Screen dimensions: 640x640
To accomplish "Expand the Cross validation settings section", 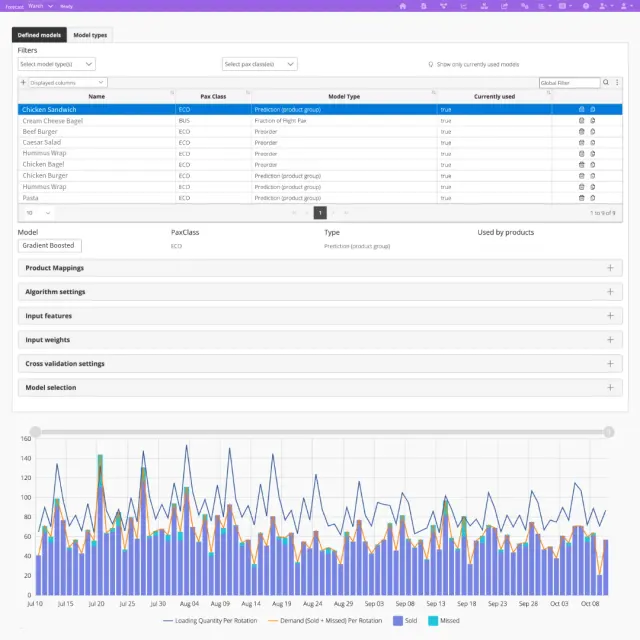I will [x=320, y=363].
